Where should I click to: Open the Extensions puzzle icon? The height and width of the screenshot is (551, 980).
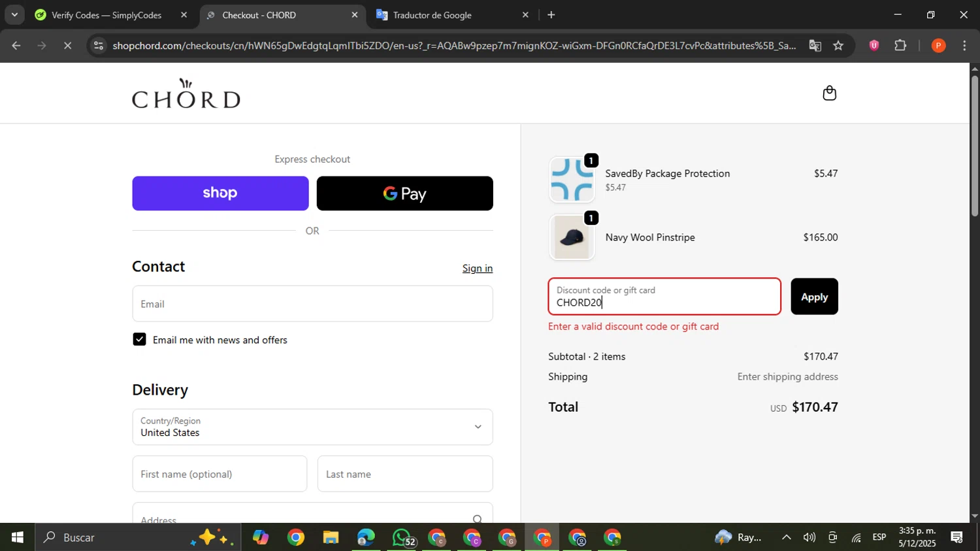pyautogui.click(x=900, y=45)
